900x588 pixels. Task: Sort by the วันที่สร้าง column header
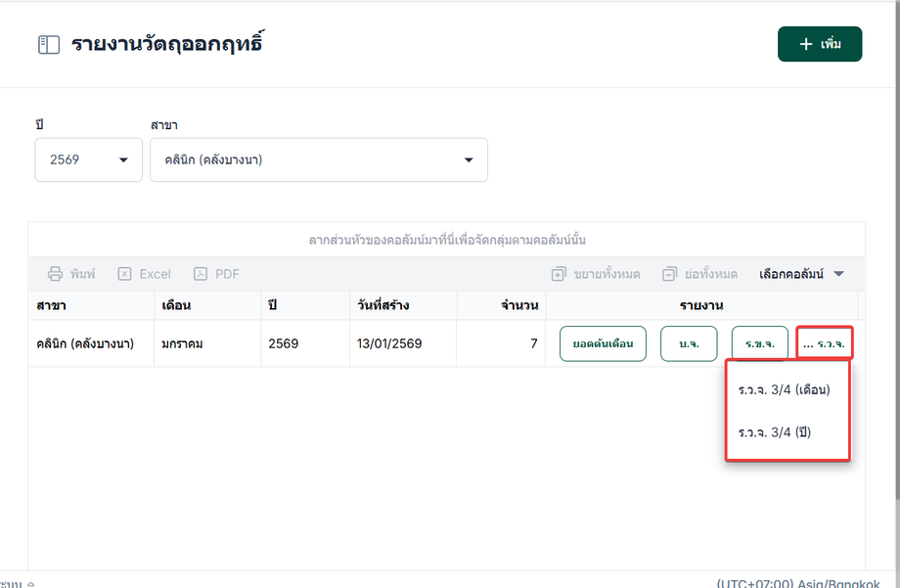pos(383,305)
